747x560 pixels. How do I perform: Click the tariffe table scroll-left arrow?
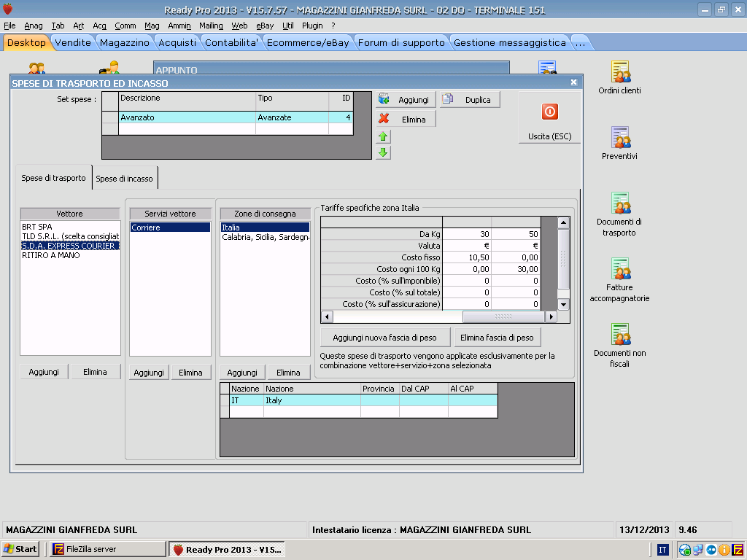pyautogui.click(x=327, y=316)
